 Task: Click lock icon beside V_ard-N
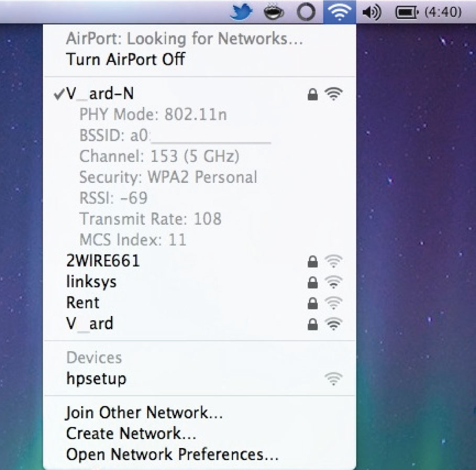(x=313, y=94)
